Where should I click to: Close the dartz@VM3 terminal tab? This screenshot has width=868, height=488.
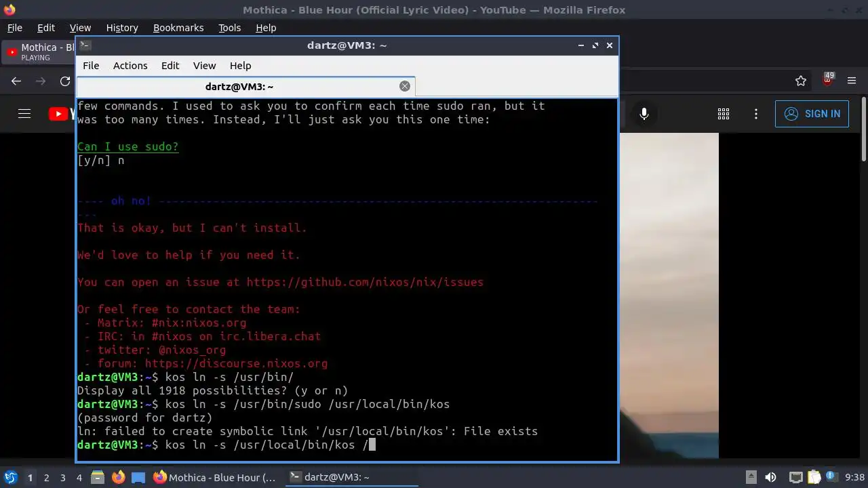(x=405, y=86)
